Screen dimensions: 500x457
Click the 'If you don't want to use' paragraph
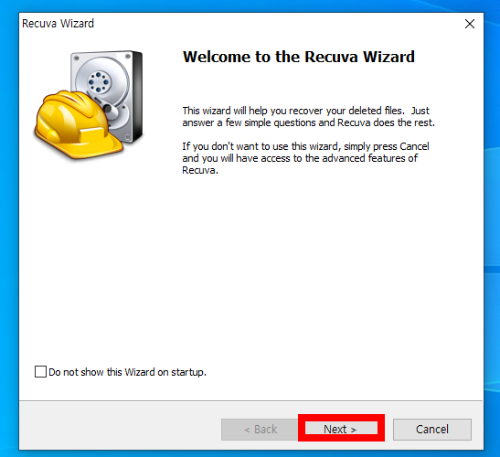(306, 158)
